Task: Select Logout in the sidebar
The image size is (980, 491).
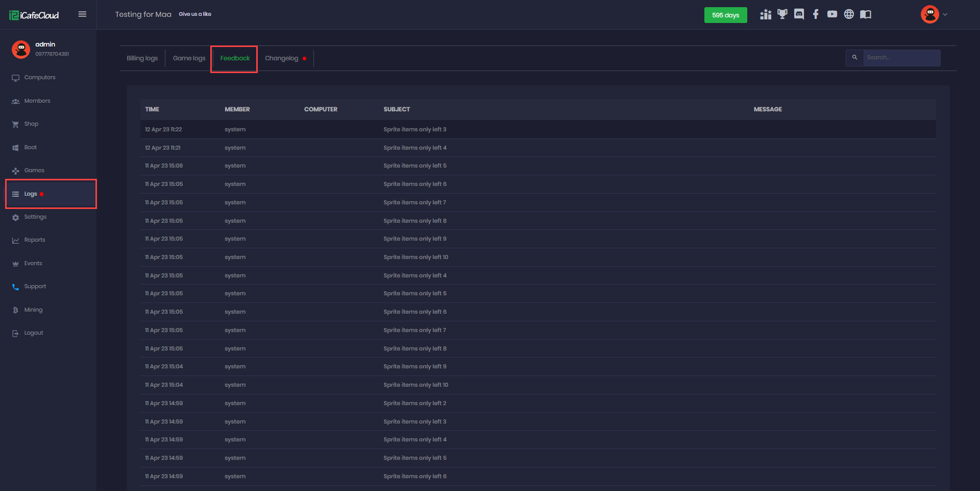Action: click(x=34, y=333)
